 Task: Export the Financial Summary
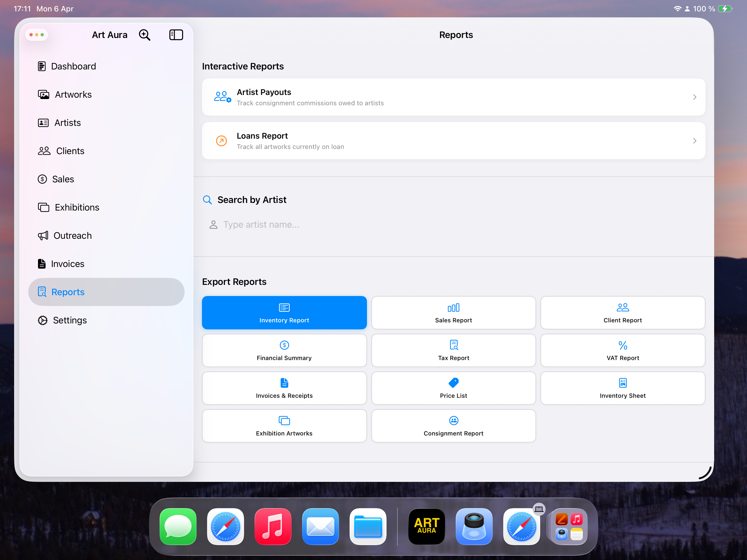tap(284, 350)
